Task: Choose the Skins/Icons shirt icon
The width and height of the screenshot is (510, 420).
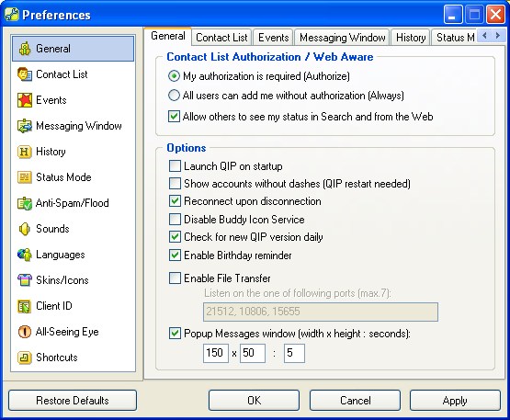Action: point(25,280)
